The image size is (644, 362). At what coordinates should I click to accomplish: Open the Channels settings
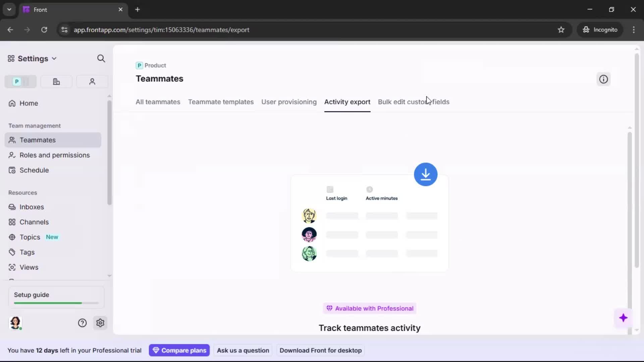coord(33,222)
